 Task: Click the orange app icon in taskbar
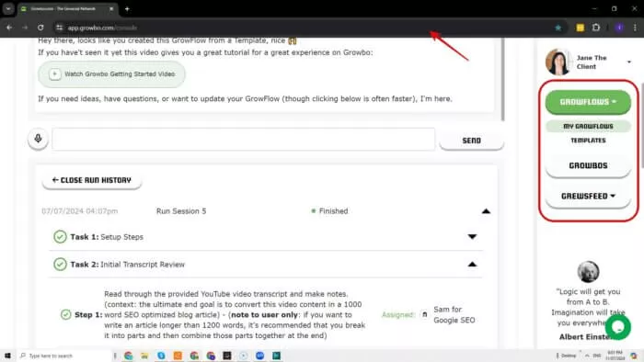[178, 356]
